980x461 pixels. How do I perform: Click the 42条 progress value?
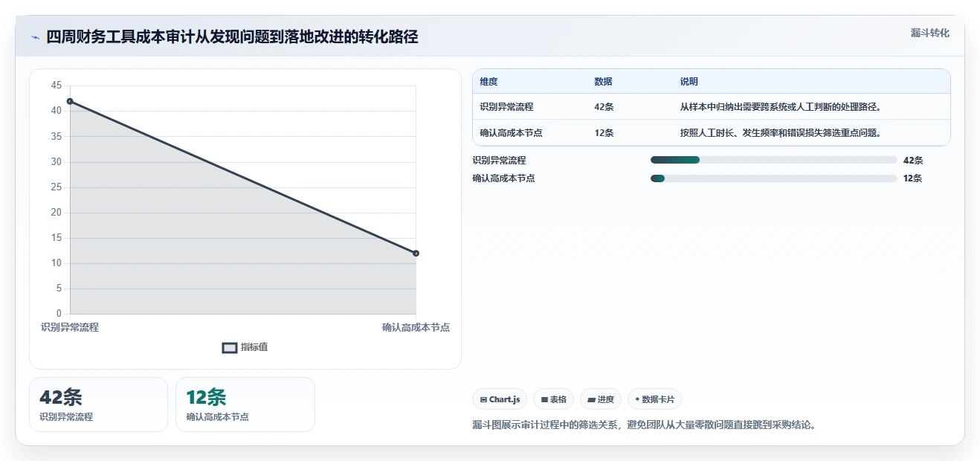(912, 160)
